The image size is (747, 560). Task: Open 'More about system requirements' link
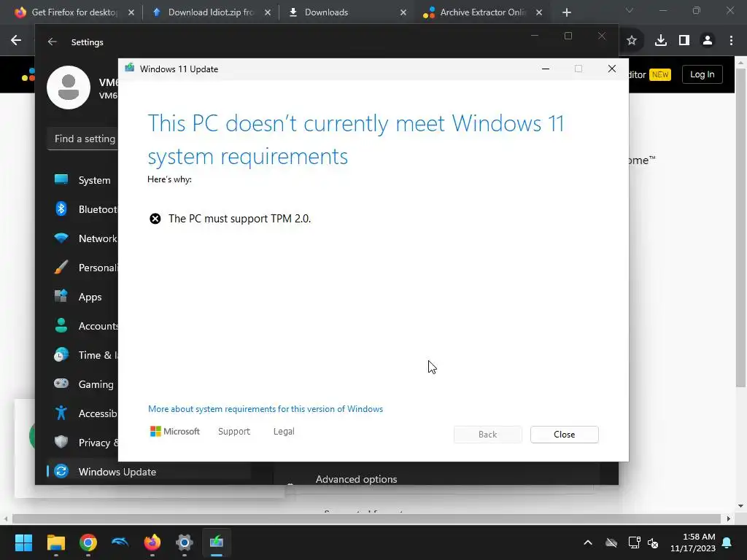(x=266, y=409)
